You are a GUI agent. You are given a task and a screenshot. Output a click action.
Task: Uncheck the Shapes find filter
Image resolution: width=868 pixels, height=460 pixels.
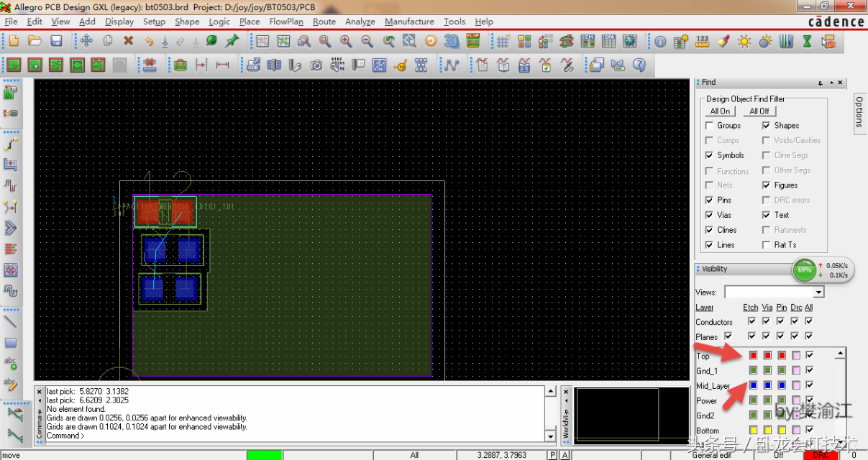[767, 126]
